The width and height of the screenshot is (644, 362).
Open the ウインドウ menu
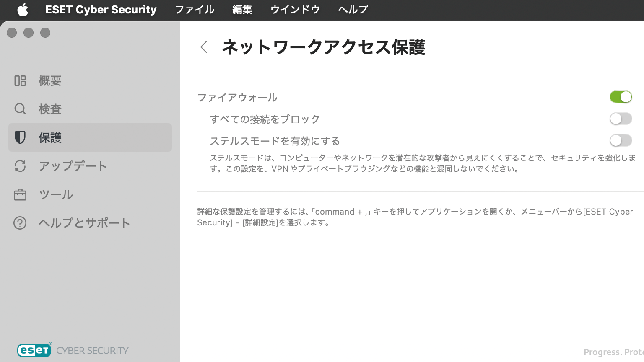tap(295, 10)
